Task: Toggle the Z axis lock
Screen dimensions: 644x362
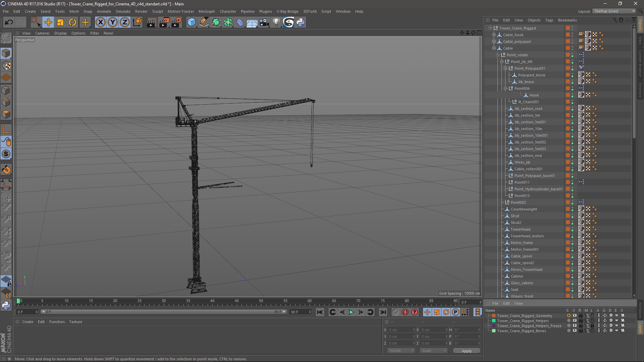Action: pyautogui.click(x=125, y=22)
